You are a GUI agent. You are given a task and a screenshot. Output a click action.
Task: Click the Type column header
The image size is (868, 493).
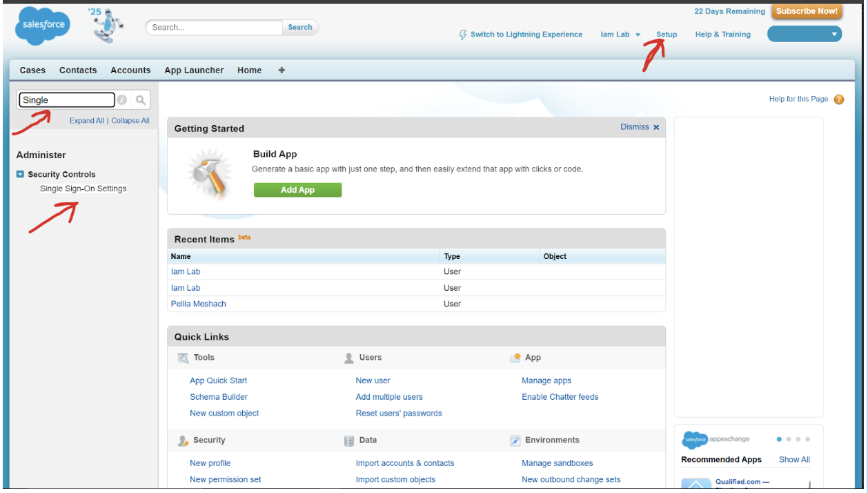point(452,256)
